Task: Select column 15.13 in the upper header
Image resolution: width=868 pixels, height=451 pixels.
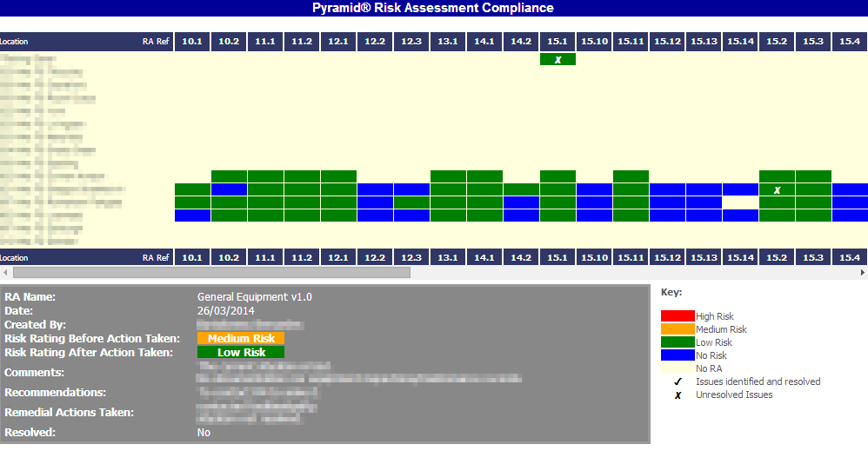Action: pos(704,42)
